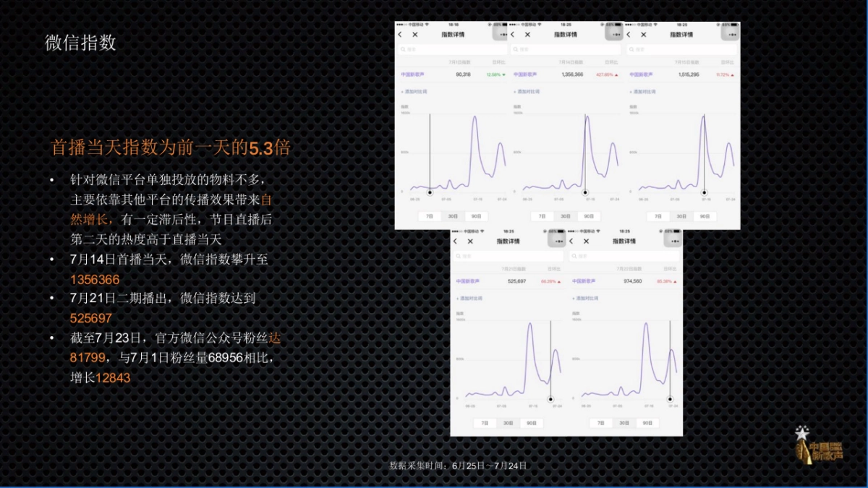Click the search input field on the 7月15日 screen
Screen dimensions: 868x488
click(680, 49)
